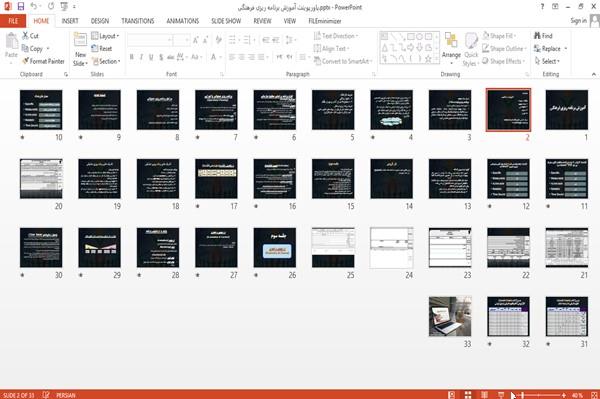Open the FILEminimizer tab
Screen dimensions: 600x399
coord(325,21)
